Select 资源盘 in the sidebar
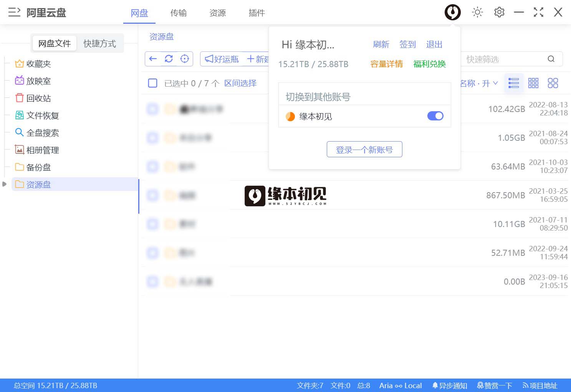 75,184
